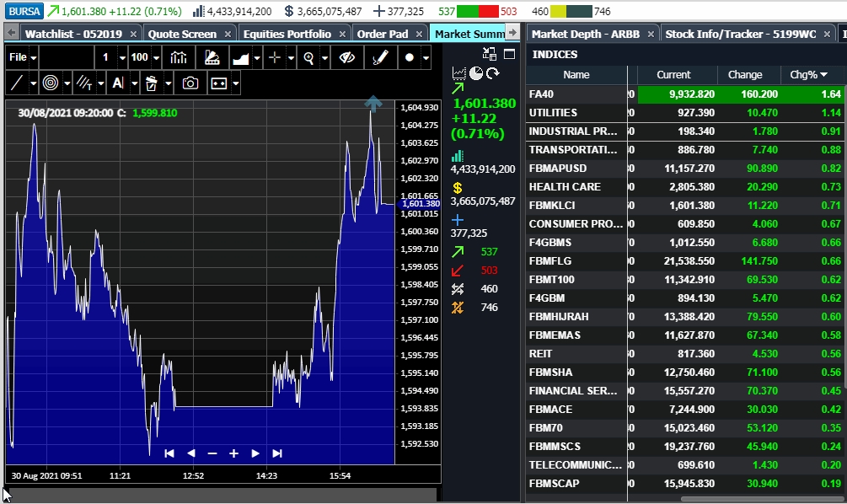Open the dot marker dropdown arrow
Screen dimensions: 847x504
tap(426, 58)
